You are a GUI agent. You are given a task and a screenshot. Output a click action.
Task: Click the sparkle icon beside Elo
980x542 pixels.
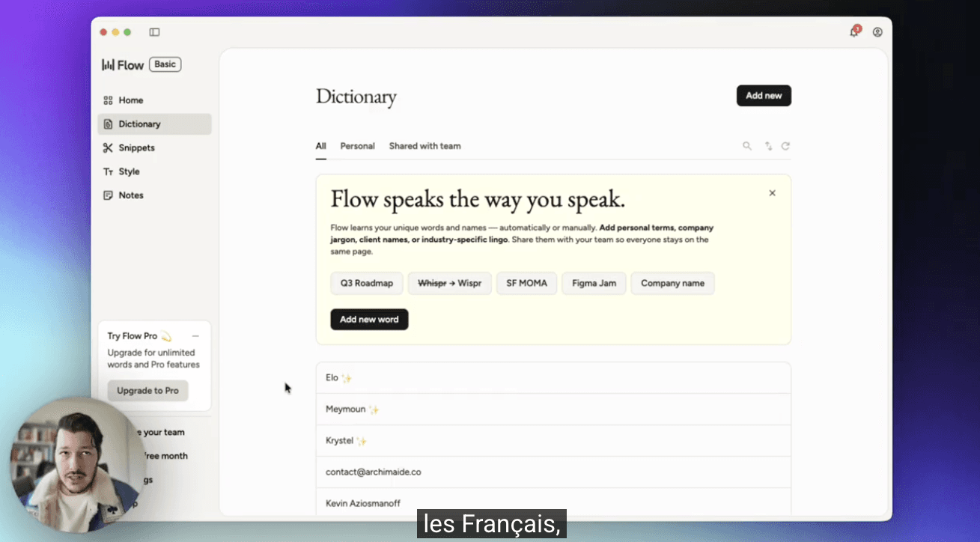point(347,378)
